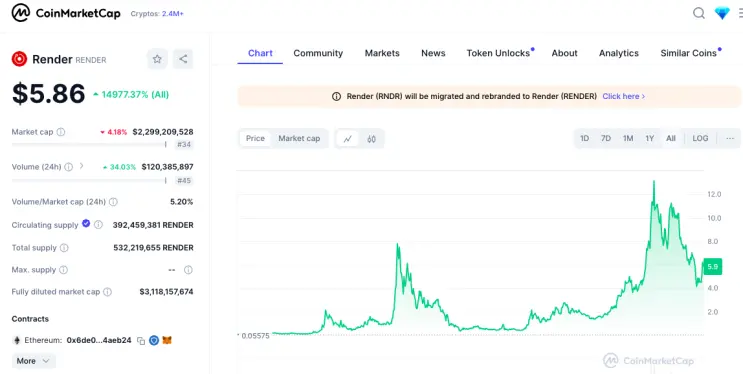
Task: Switch to candlestick chart view
Action: tap(372, 139)
